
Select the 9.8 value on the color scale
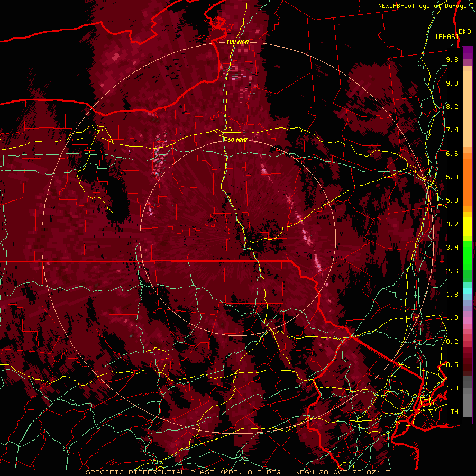(452, 59)
